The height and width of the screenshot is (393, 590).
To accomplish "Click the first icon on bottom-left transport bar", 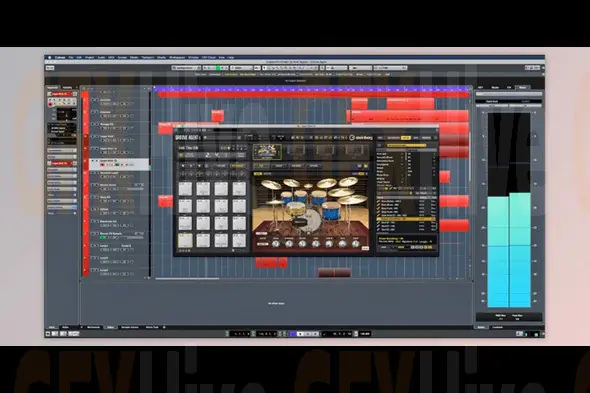I will point(48,334).
